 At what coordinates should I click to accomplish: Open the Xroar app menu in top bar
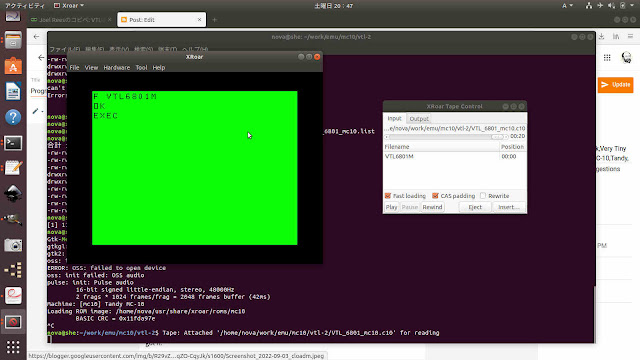69,6
